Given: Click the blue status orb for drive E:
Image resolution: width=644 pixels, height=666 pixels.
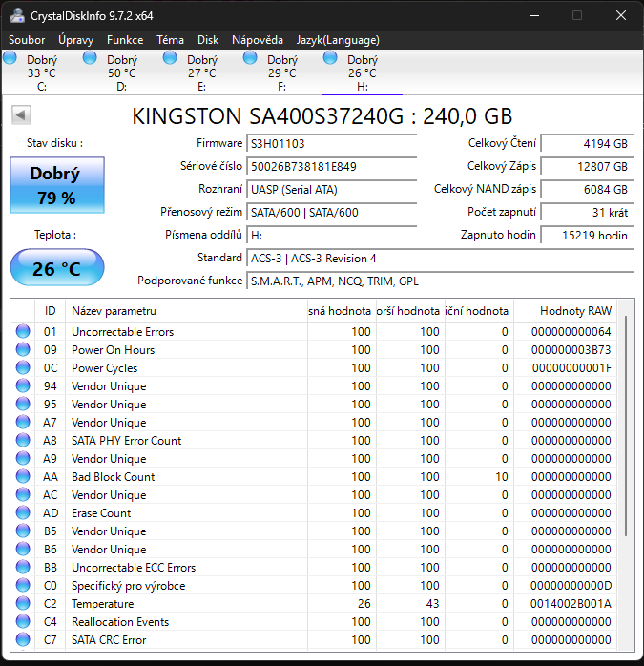Looking at the screenshot, I should (x=170, y=57).
